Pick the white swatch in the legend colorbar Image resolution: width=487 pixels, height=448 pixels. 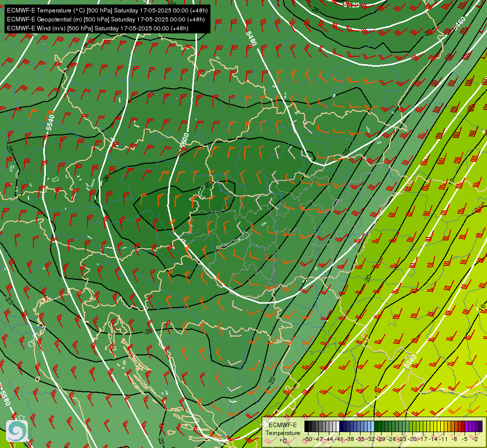338,426
